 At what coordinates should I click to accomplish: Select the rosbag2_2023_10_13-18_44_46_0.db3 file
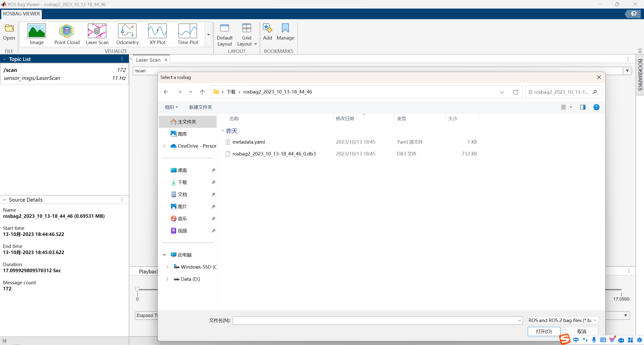click(x=274, y=154)
